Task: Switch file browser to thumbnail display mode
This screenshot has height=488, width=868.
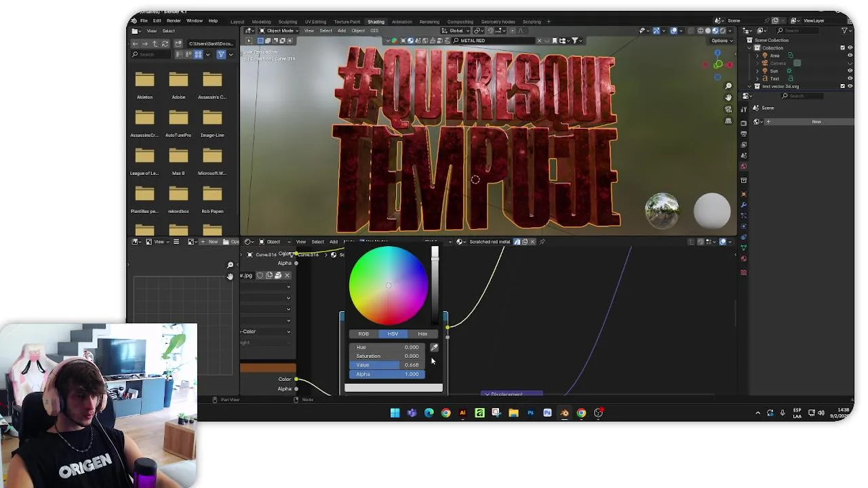Action: coord(198,54)
